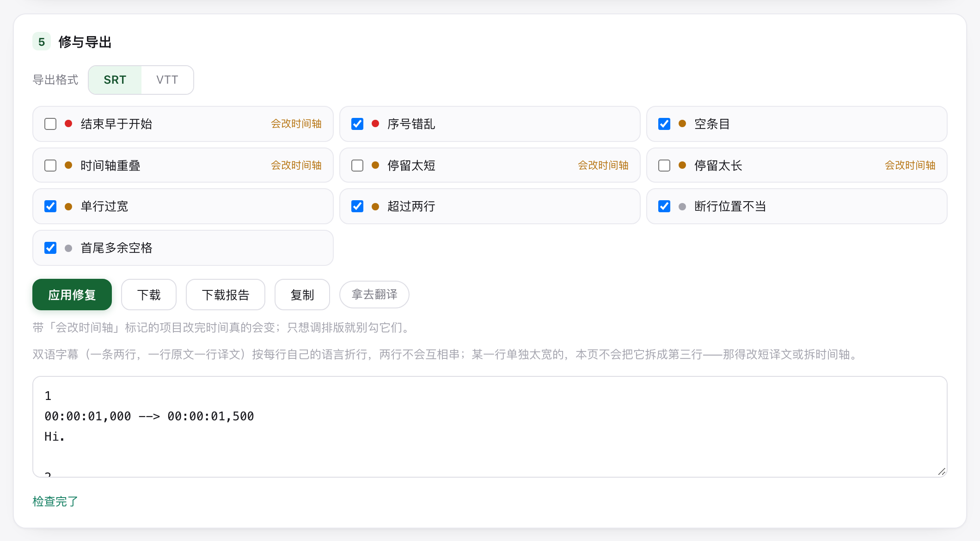Click the 下载 button
The height and width of the screenshot is (541, 980).
click(x=149, y=295)
